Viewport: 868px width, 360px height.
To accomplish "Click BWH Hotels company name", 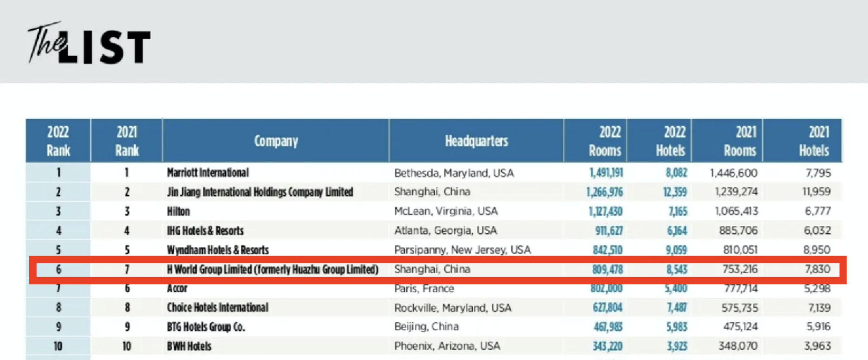I will (x=189, y=346).
